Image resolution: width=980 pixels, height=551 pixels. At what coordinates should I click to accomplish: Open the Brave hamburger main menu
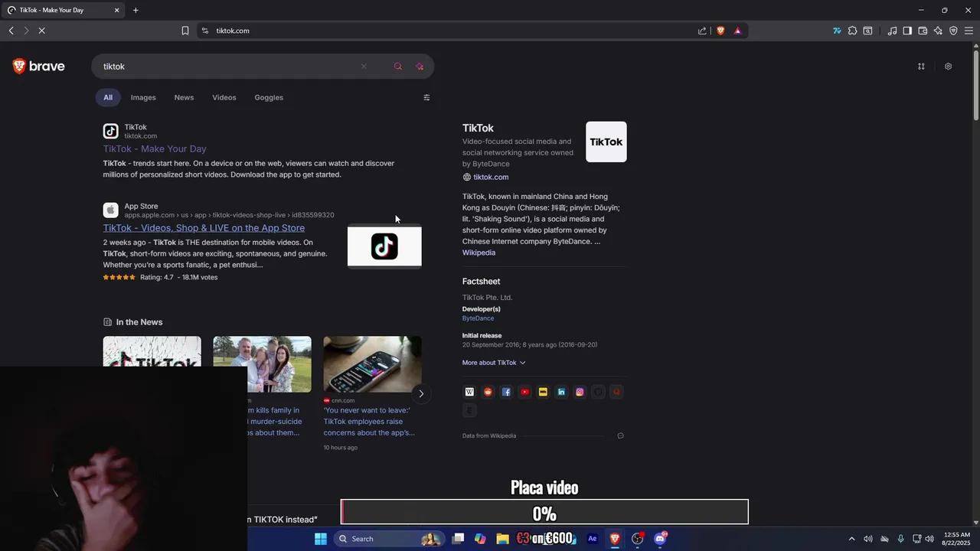(969, 31)
